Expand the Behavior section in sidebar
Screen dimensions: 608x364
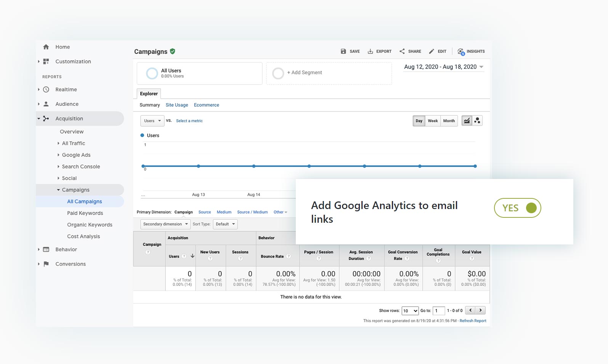(66, 249)
